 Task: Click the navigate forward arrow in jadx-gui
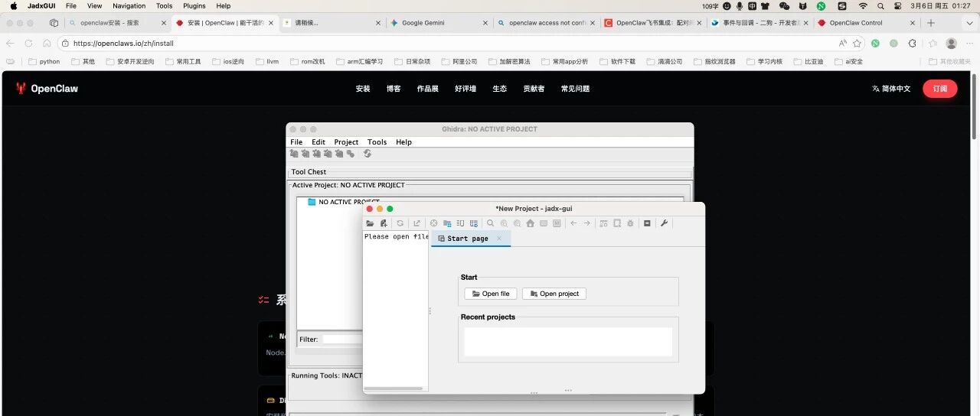point(586,223)
